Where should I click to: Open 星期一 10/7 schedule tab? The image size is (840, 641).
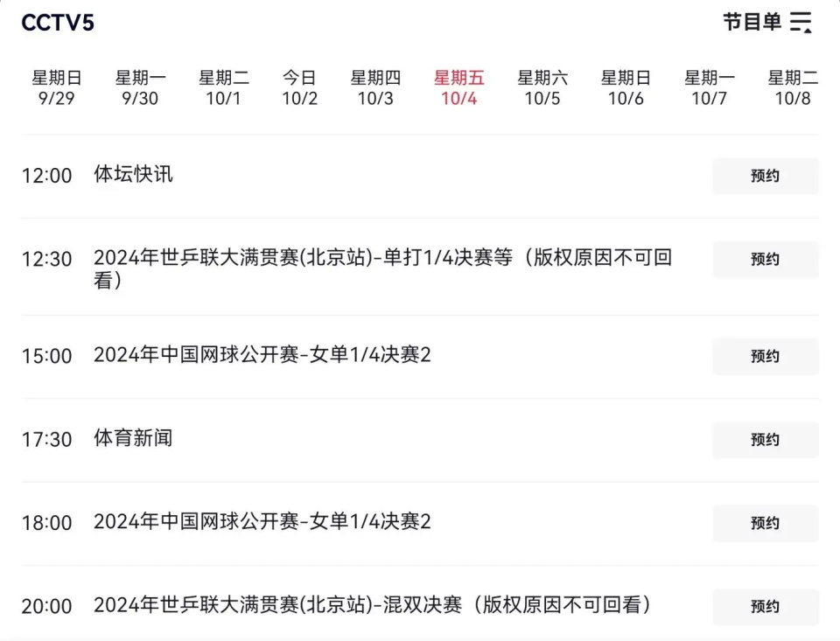pyautogui.click(x=709, y=88)
